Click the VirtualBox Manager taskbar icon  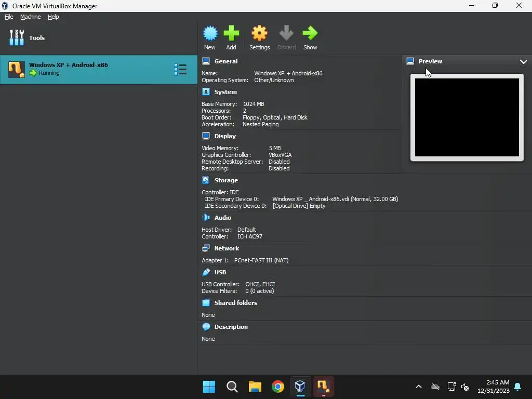tap(300, 387)
